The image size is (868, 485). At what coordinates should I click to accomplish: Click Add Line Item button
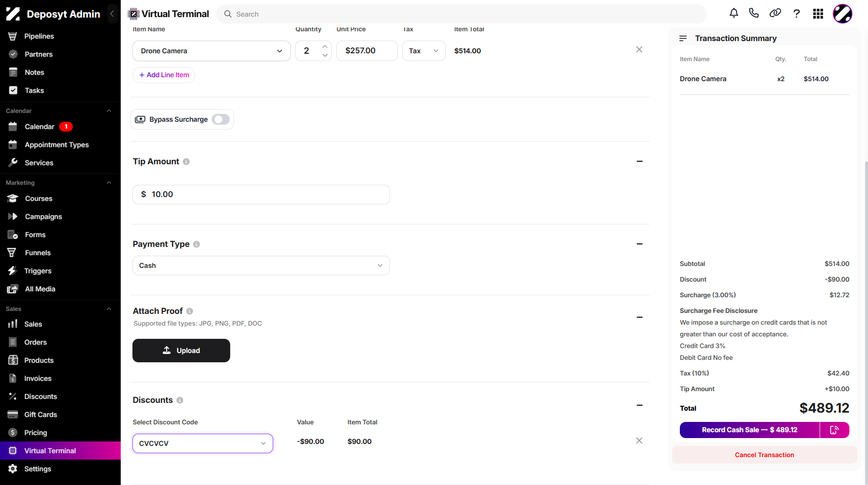click(x=164, y=75)
